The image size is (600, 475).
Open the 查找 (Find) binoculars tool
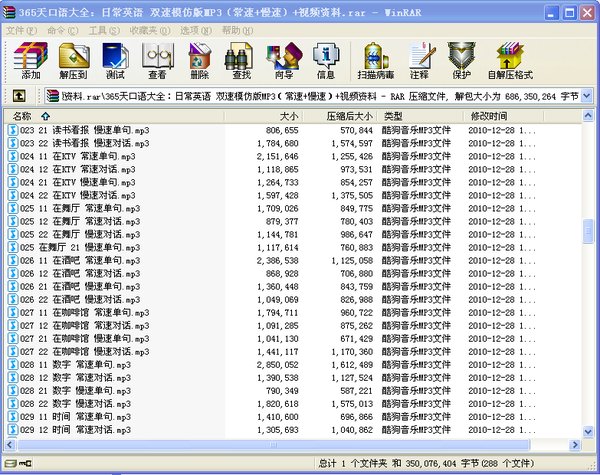coord(241,60)
